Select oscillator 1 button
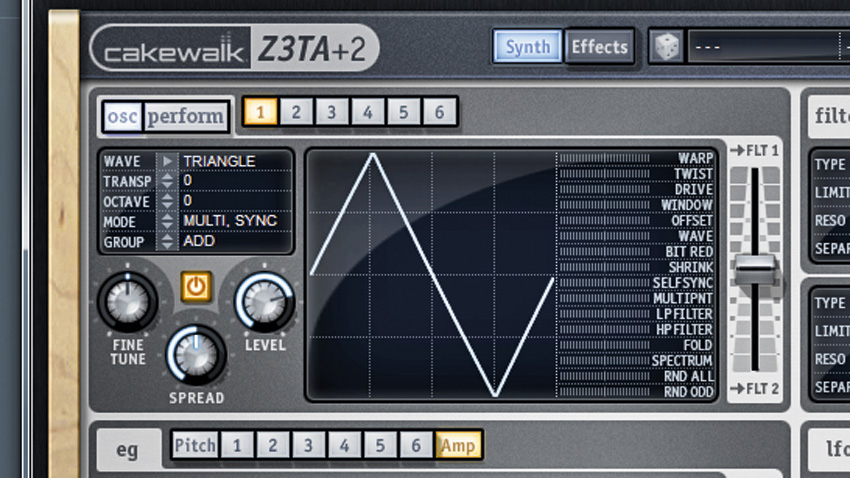The image size is (850, 478). [x=260, y=112]
